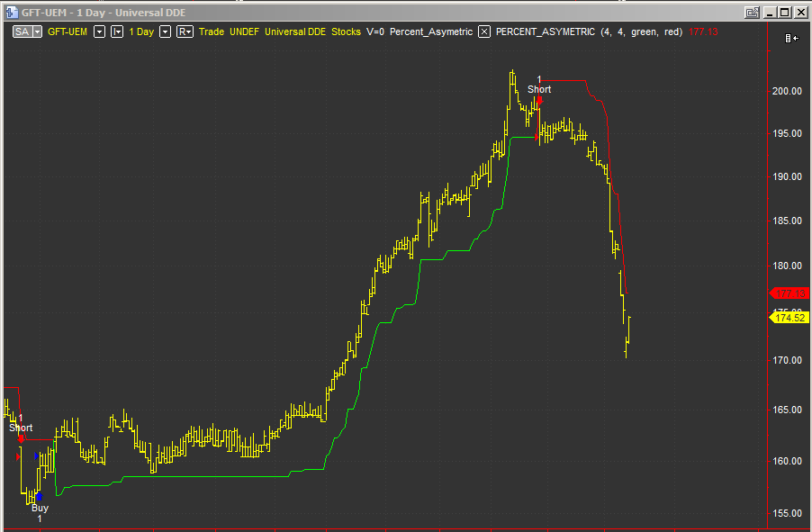Remove the Percent_Asymetric study via its X icon

[x=483, y=31]
